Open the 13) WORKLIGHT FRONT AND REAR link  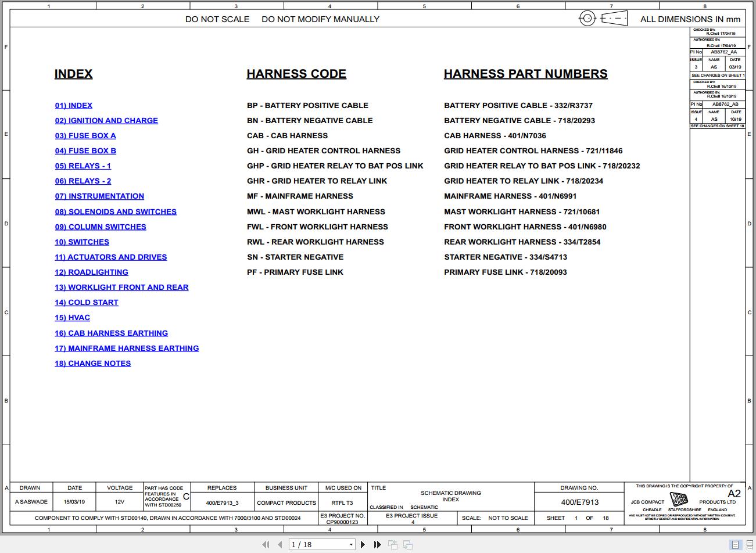coord(121,287)
